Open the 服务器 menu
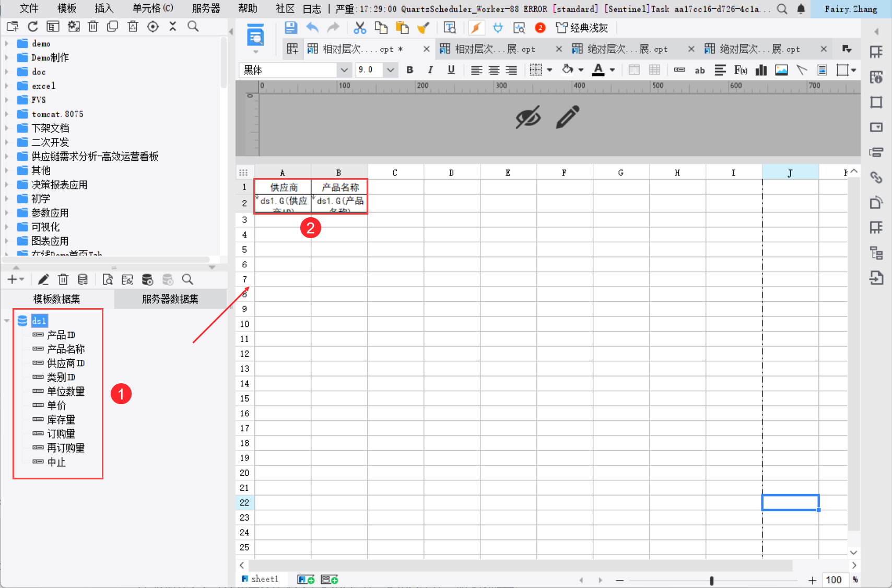Image resolution: width=892 pixels, height=588 pixels. [206, 8]
